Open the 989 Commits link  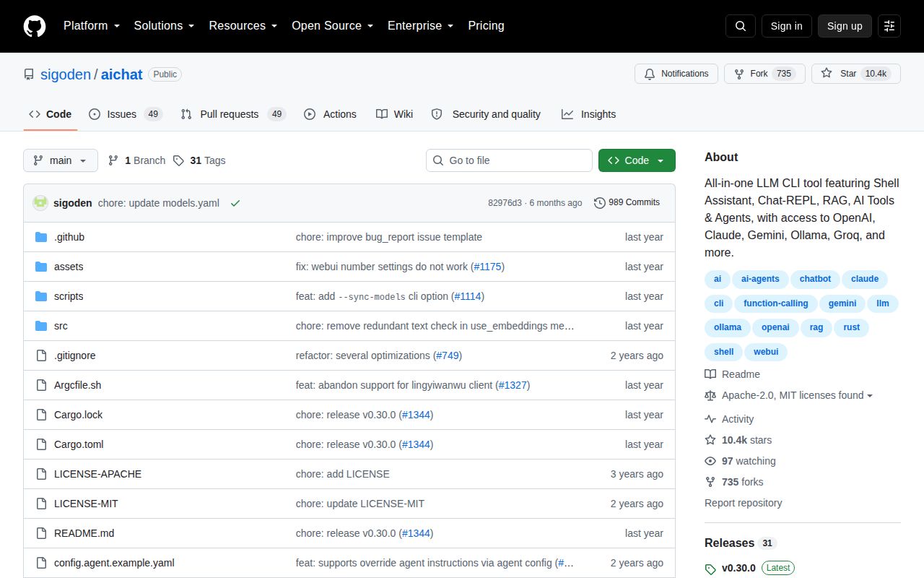(x=627, y=203)
